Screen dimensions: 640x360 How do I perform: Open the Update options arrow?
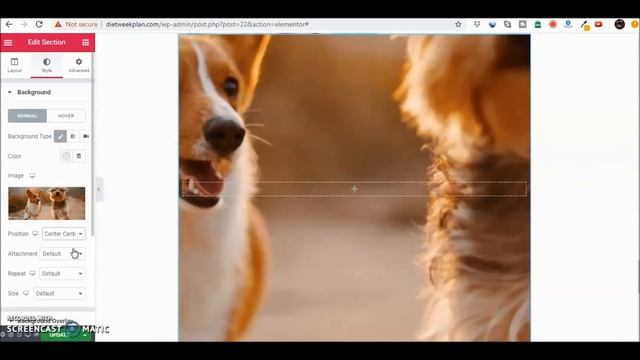(x=85, y=335)
